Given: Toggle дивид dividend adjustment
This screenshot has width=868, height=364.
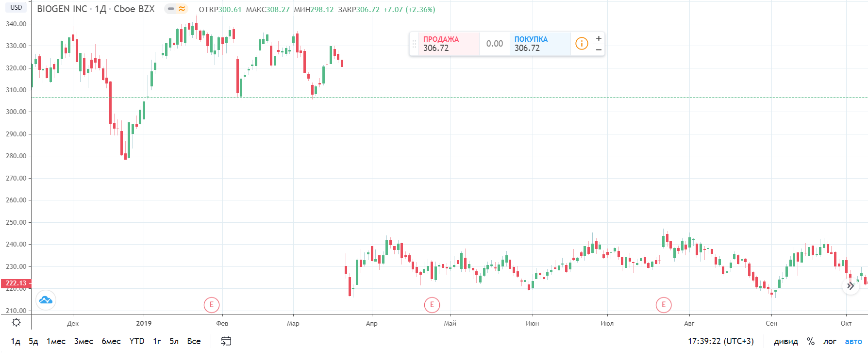Looking at the screenshot, I should [786, 341].
